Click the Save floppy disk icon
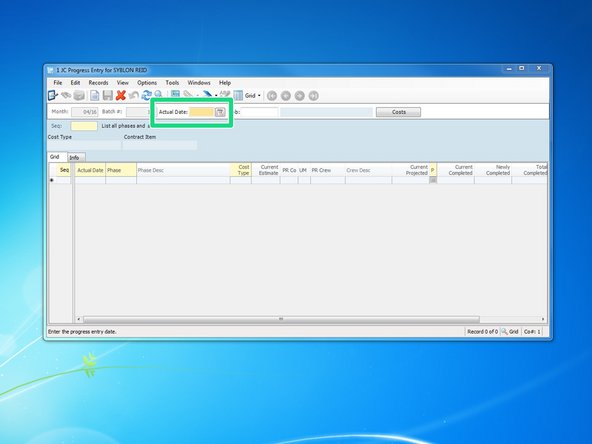The height and width of the screenshot is (444, 592). tap(108, 96)
